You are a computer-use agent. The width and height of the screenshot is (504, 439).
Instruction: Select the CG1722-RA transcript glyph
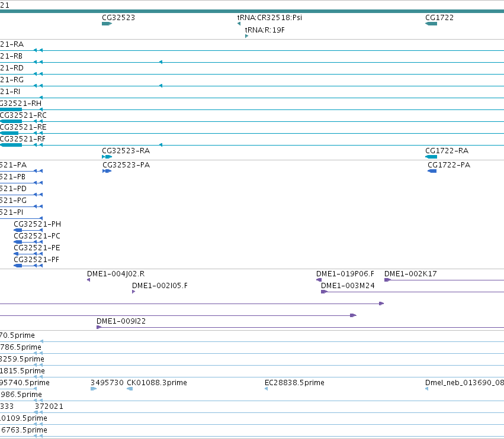pos(431,157)
